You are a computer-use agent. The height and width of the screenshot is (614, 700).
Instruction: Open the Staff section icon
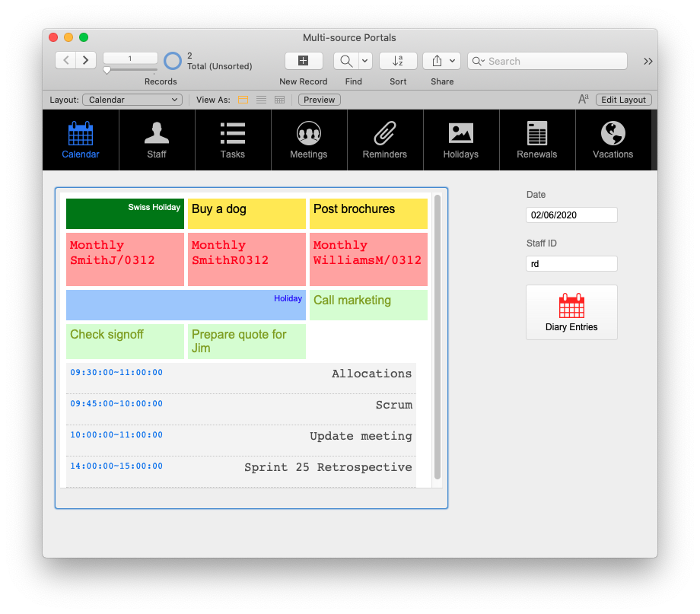157,133
